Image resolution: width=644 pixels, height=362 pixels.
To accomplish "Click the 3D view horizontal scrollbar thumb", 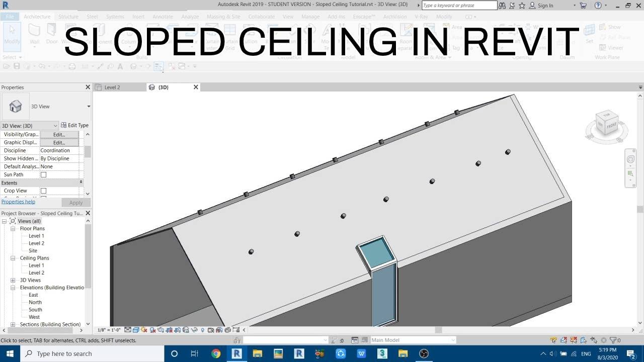I will click(438, 330).
